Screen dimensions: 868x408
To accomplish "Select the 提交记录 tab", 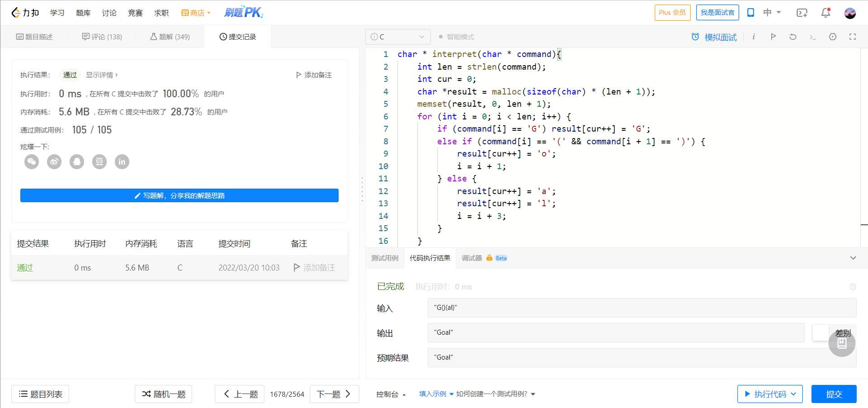I will coord(238,37).
